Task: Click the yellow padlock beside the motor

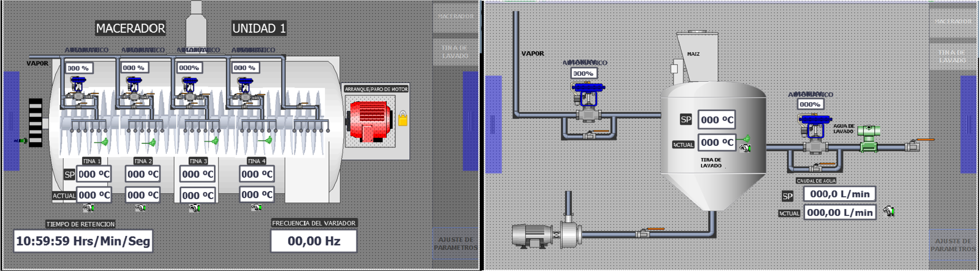Action: pos(403,118)
